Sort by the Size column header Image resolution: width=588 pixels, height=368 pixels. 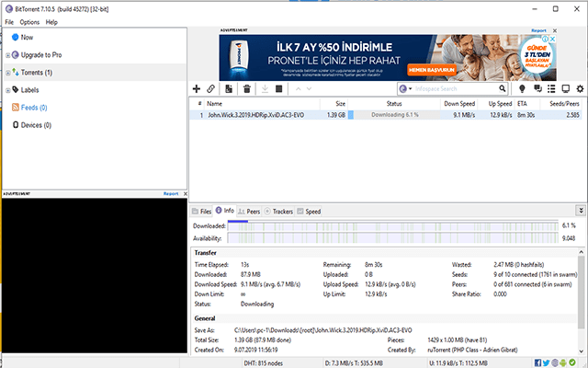click(334, 104)
